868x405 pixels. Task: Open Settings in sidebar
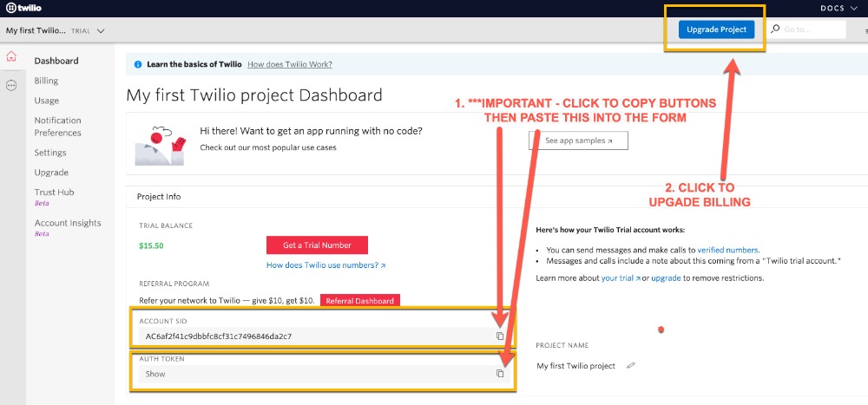tap(50, 153)
